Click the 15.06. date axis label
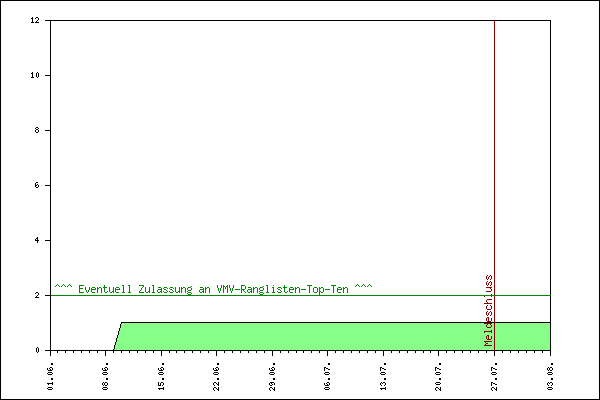This screenshot has height=400, width=600. tap(161, 377)
